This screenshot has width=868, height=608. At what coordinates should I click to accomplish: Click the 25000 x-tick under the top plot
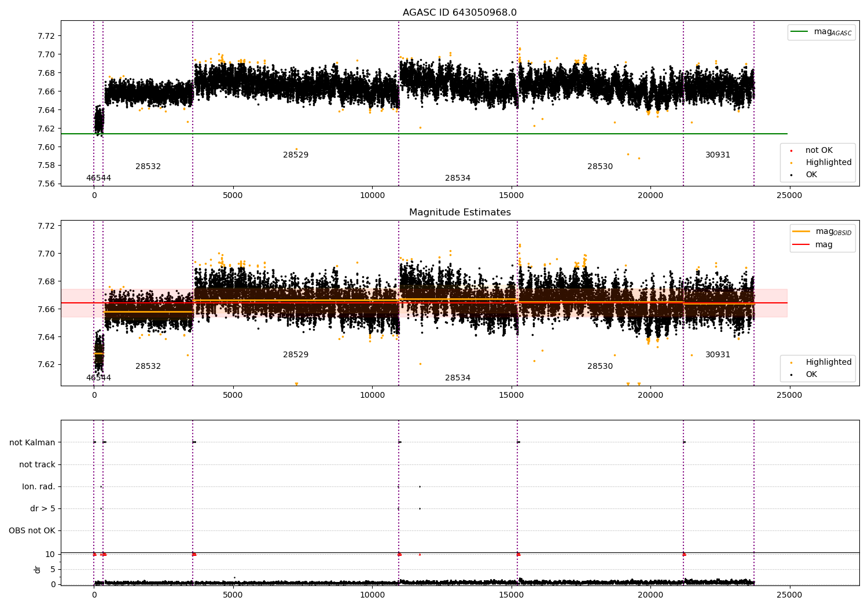789,196
